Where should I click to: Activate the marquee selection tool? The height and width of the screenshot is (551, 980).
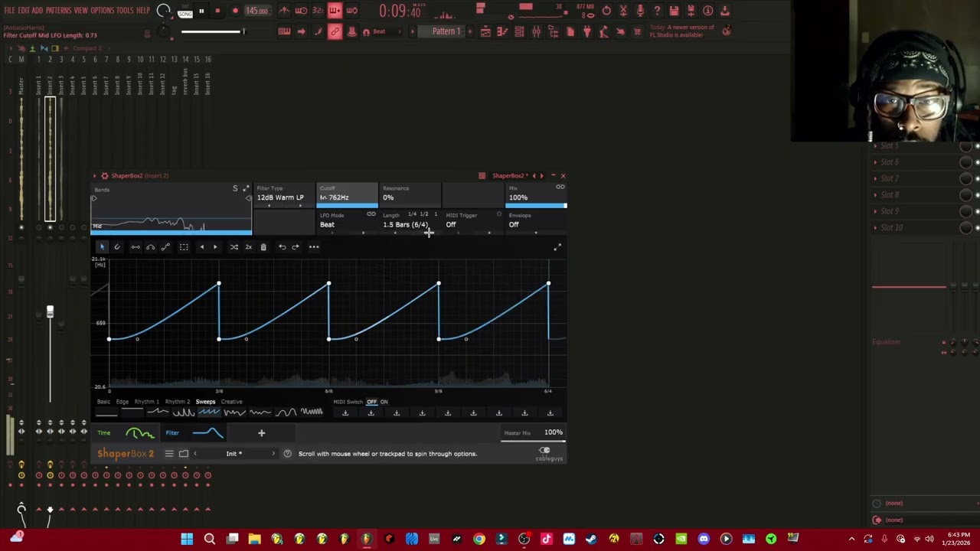click(x=184, y=246)
